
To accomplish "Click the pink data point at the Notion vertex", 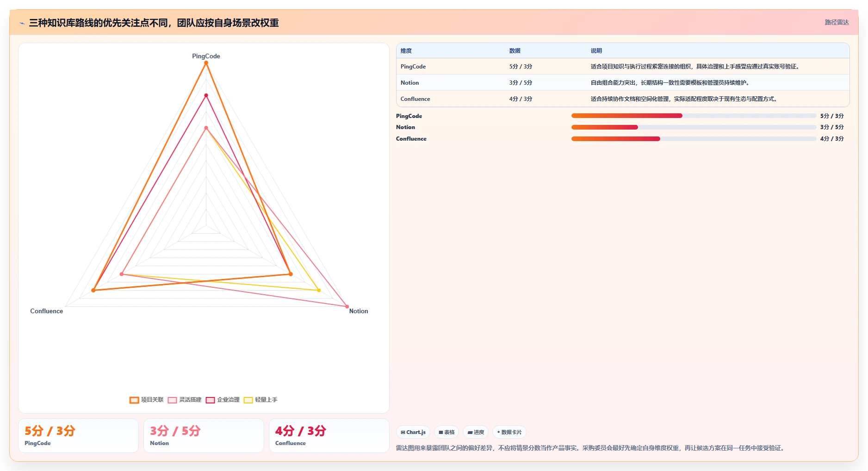I will 347,306.
